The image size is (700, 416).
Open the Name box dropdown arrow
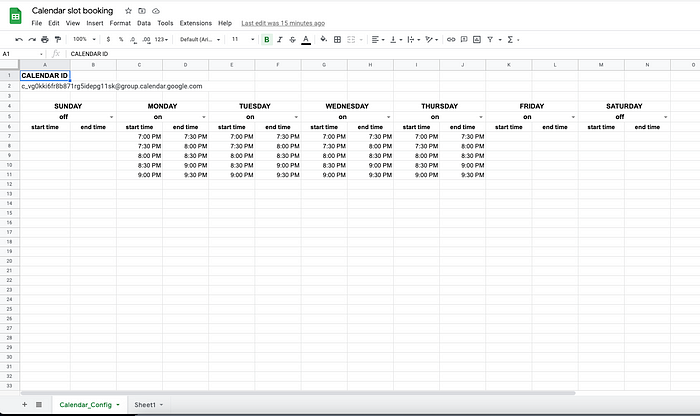[x=41, y=54]
